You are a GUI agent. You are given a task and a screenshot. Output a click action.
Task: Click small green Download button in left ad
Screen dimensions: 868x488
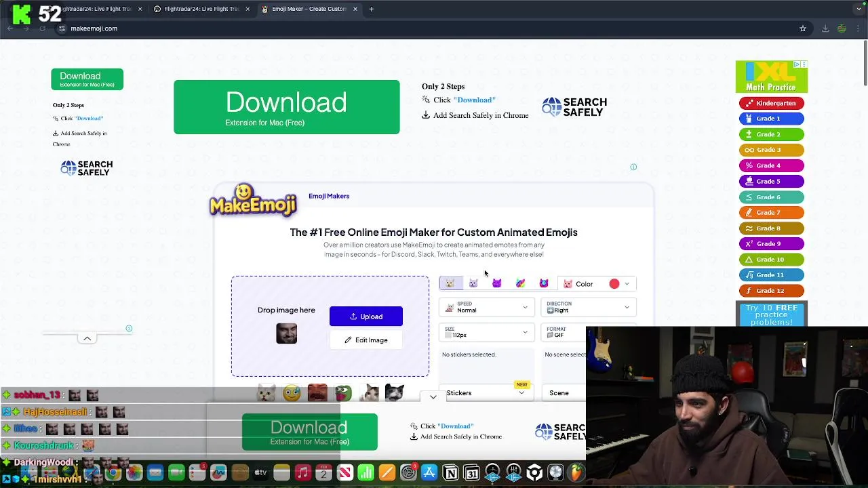click(87, 79)
